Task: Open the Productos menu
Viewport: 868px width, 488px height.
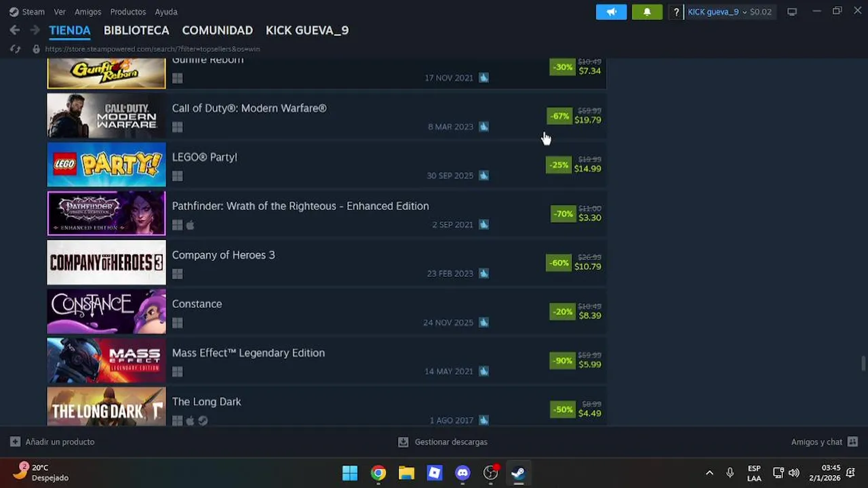Action: [x=128, y=12]
